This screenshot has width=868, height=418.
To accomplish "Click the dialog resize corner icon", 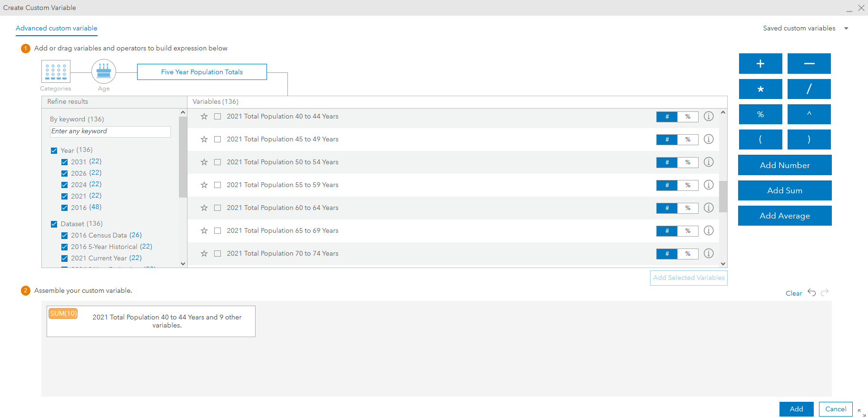I will click(x=861, y=412).
